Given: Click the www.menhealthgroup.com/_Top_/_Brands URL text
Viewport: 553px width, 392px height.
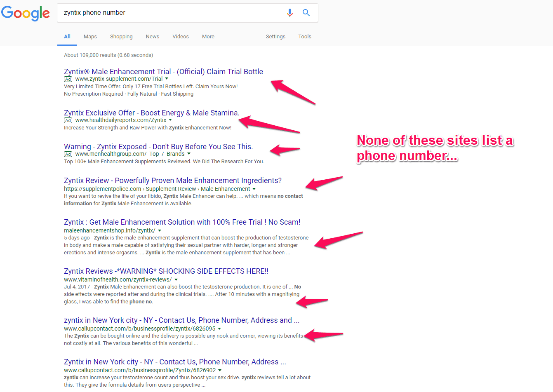Looking at the screenshot, I should point(130,154).
